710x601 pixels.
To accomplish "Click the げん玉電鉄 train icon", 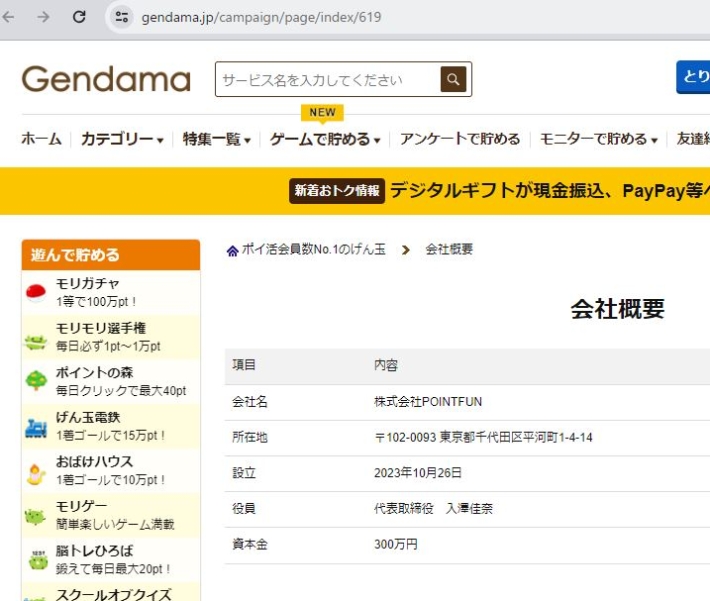I will pyautogui.click(x=36, y=428).
